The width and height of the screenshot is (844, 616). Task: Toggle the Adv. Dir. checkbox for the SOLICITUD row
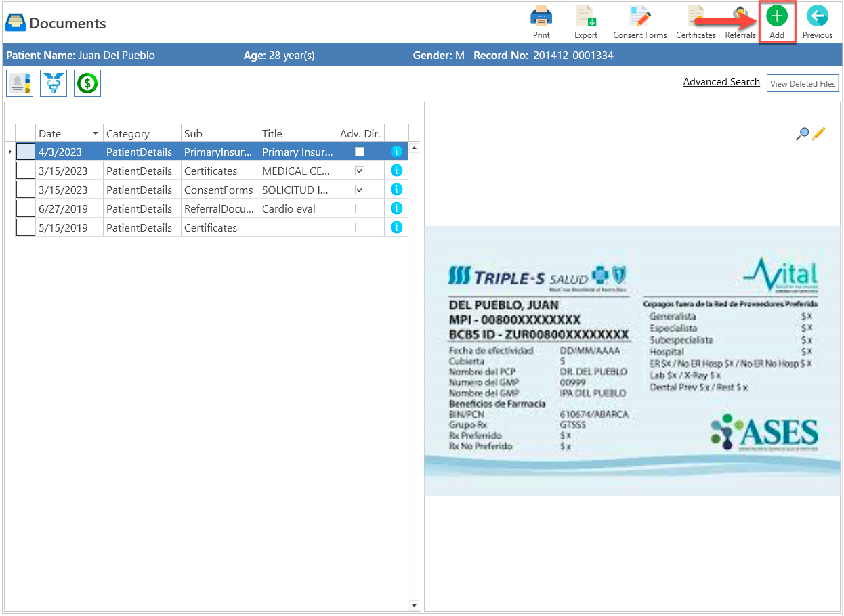click(x=360, y=190)
